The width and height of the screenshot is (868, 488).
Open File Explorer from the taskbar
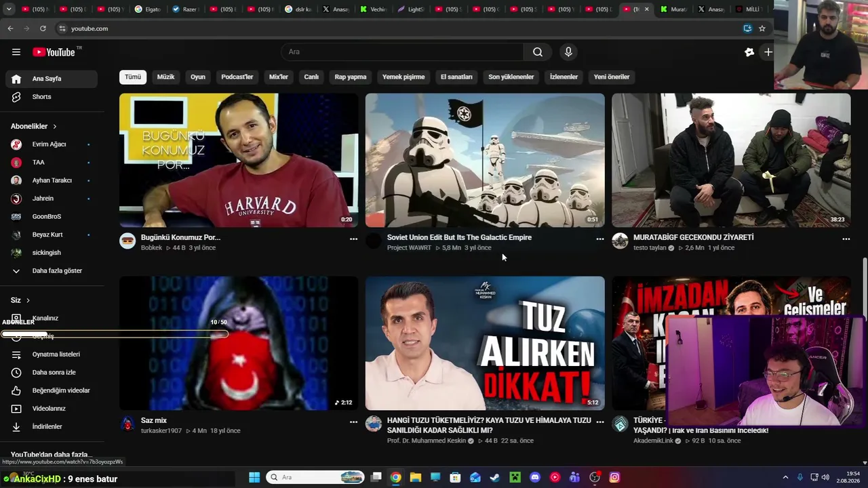(x=416, y=477)
